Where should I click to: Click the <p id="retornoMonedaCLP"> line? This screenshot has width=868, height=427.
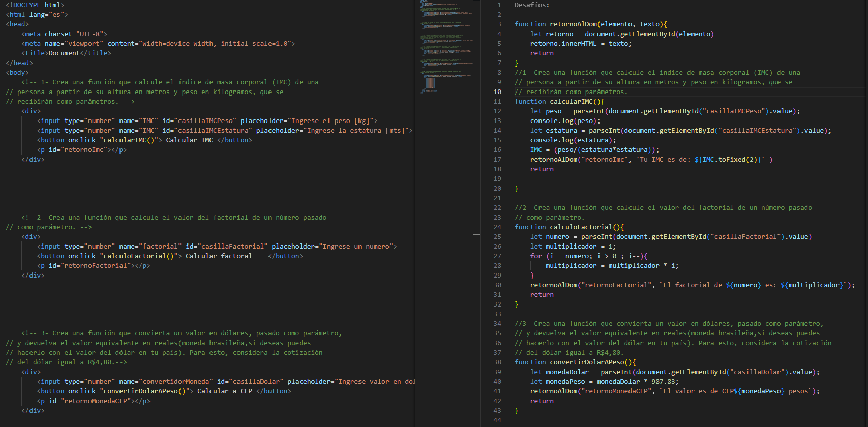click(94, 401)
